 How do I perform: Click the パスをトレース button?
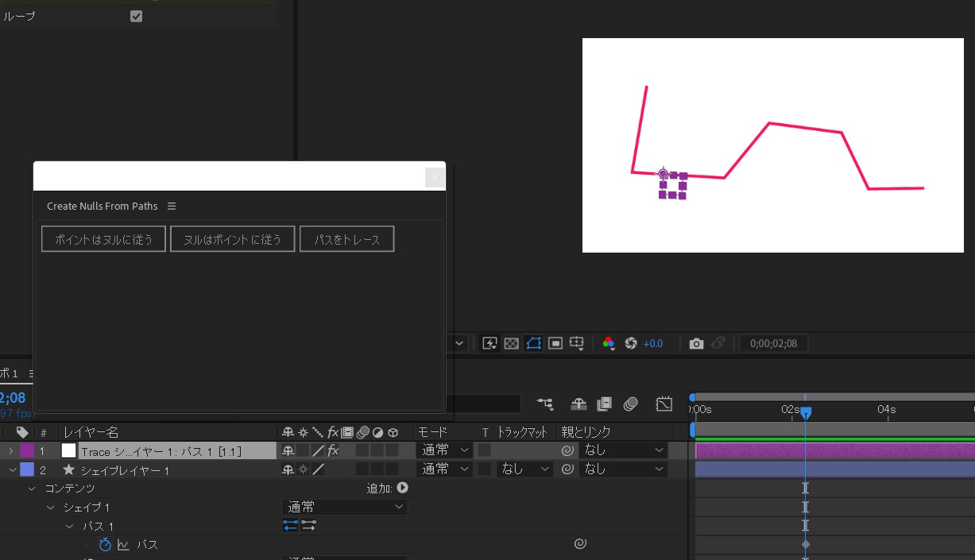(346, 239)
